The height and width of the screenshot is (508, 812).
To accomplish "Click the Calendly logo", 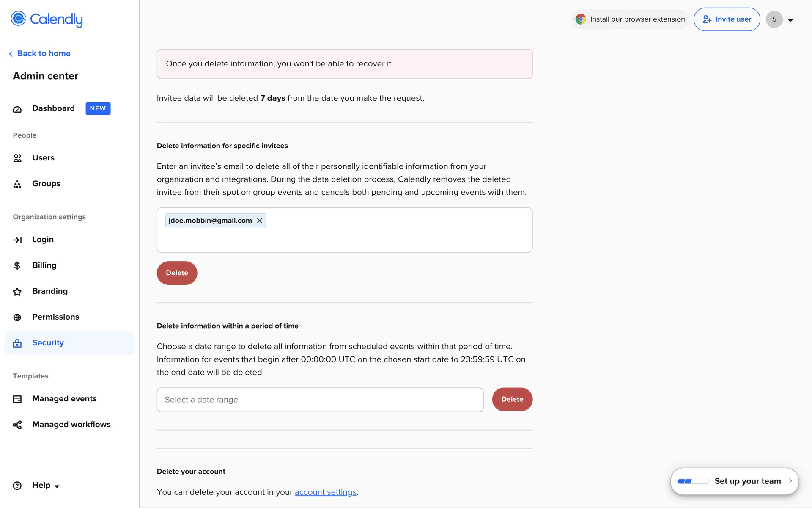I will pos(47,19).
